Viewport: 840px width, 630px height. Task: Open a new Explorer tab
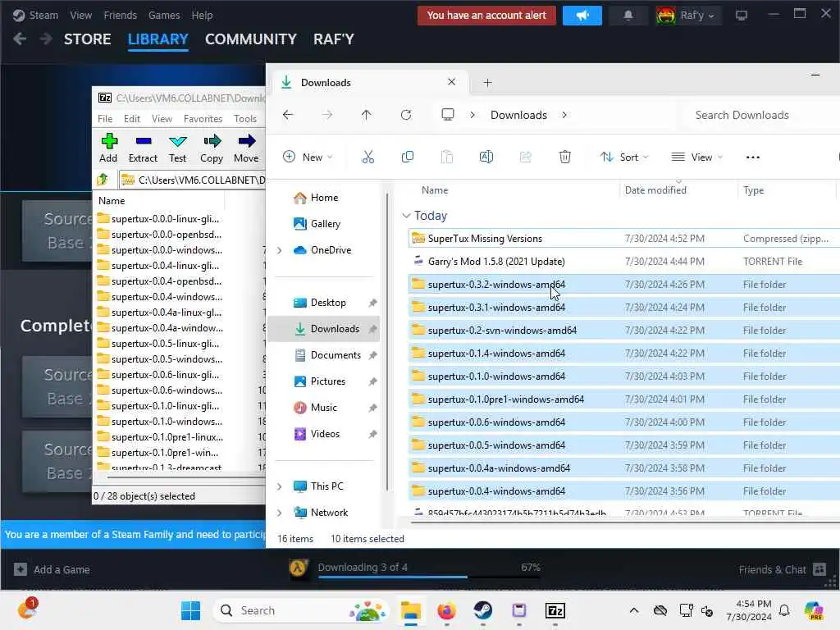pos(487,83)
